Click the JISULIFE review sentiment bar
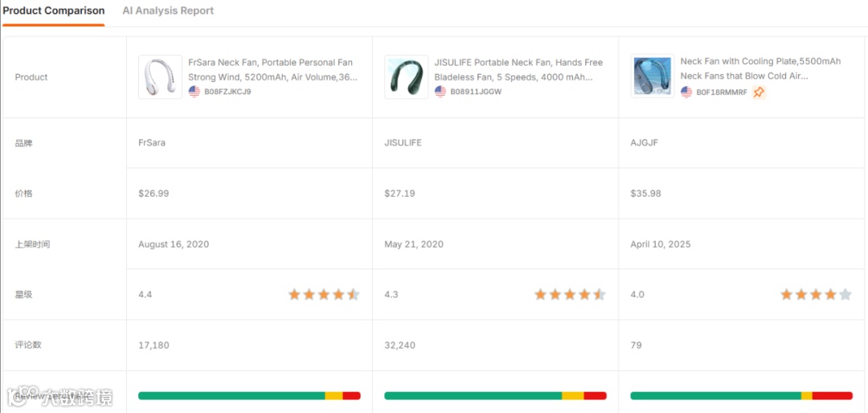 point(495,396)
